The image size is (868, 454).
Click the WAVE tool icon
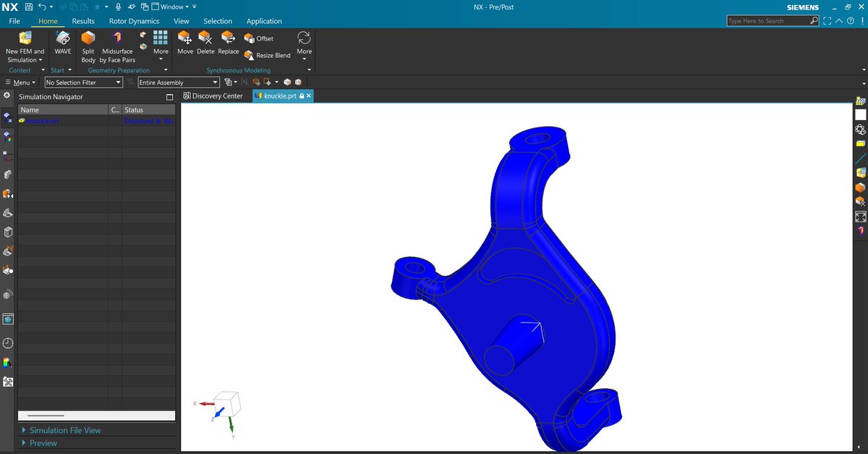pos(63,42)
